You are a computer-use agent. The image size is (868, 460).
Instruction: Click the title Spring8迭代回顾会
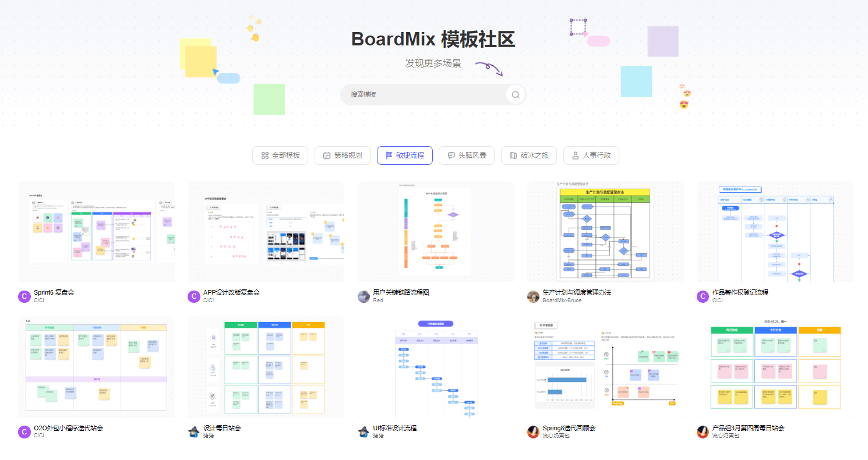click(569, 428)
